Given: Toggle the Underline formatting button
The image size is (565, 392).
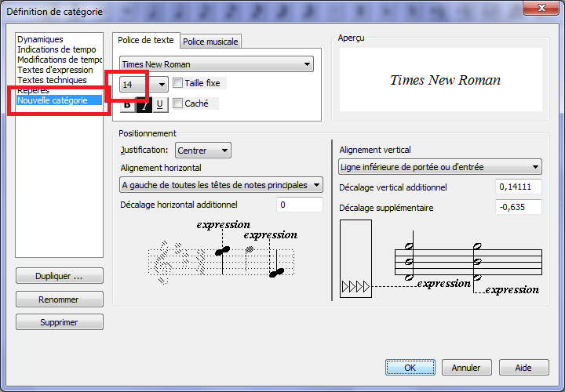Looking at the screenshot, I should [159, 104].
